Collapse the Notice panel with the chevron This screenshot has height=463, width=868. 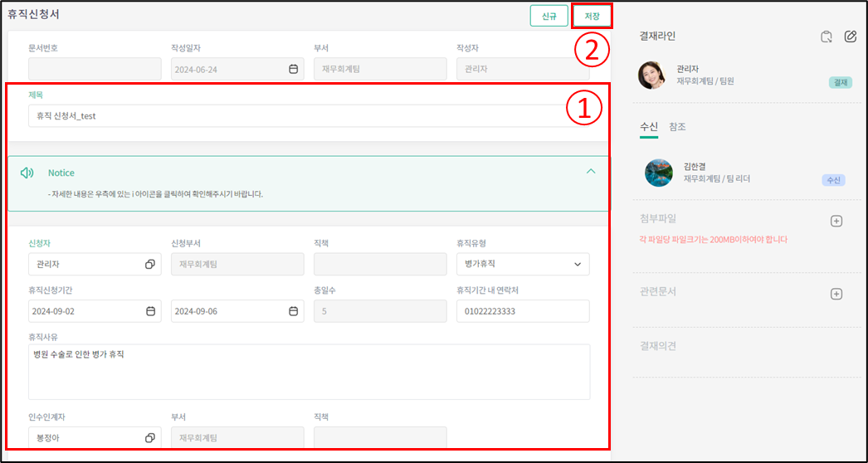591,172
